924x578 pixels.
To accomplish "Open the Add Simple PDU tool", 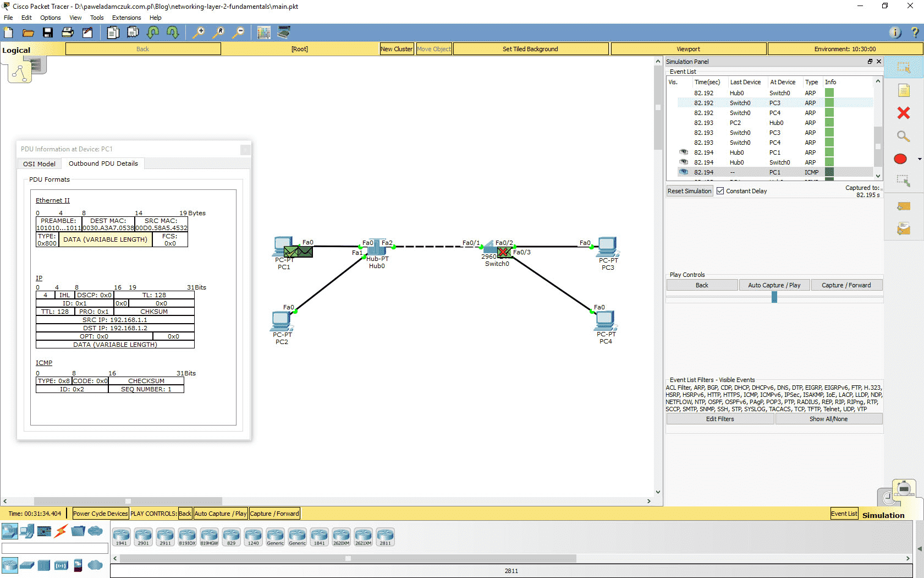I will pos(904,206).
